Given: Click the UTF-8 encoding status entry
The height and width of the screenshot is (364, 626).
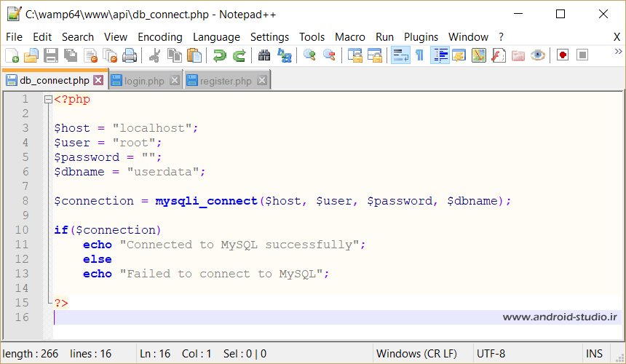Looking at the screenshot, I should 491,354.
